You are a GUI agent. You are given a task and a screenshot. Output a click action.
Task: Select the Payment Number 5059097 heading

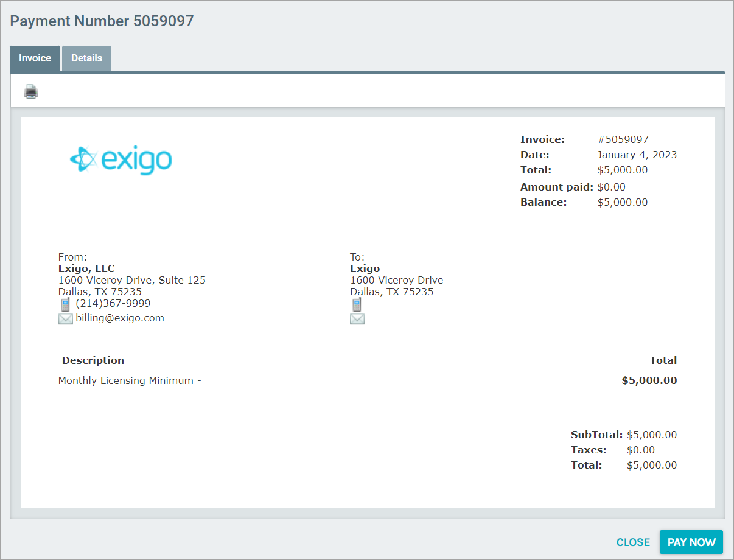pos(102,21)
